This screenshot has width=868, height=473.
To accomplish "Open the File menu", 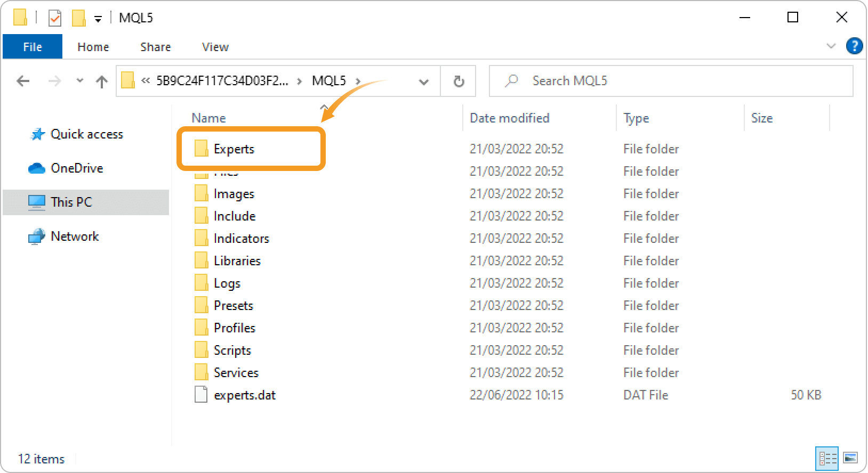I will click(33, 47).
